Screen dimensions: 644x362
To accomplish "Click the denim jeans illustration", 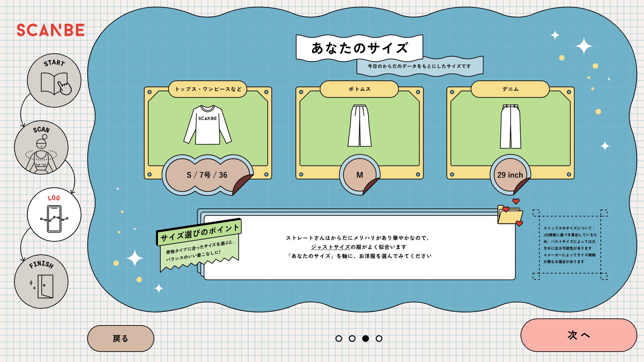I will click(510, 126).
